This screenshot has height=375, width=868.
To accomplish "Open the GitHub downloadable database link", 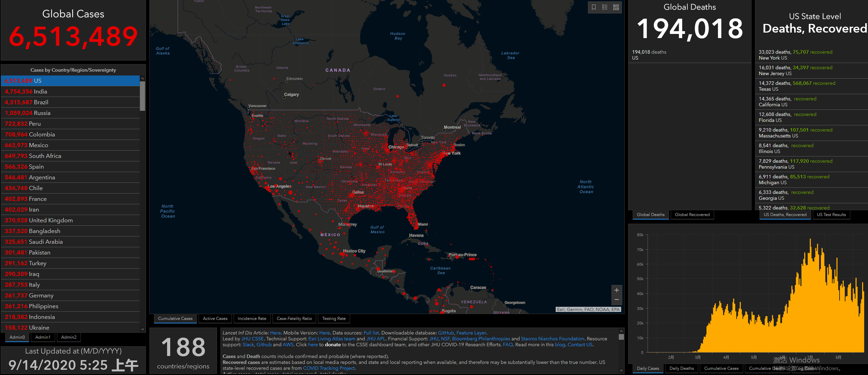I will (x=446, y=333).
